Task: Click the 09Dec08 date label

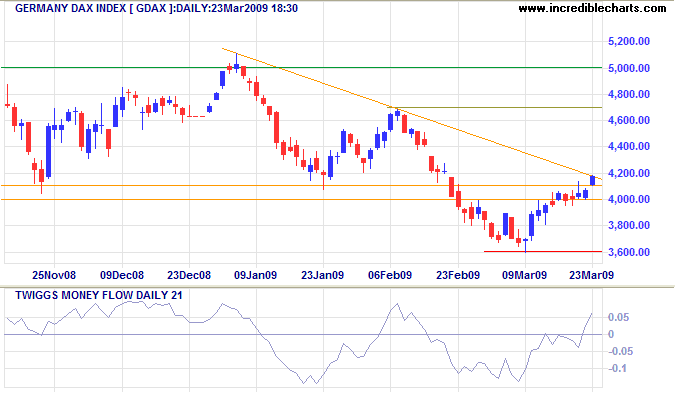Action: tap(122, 275)
